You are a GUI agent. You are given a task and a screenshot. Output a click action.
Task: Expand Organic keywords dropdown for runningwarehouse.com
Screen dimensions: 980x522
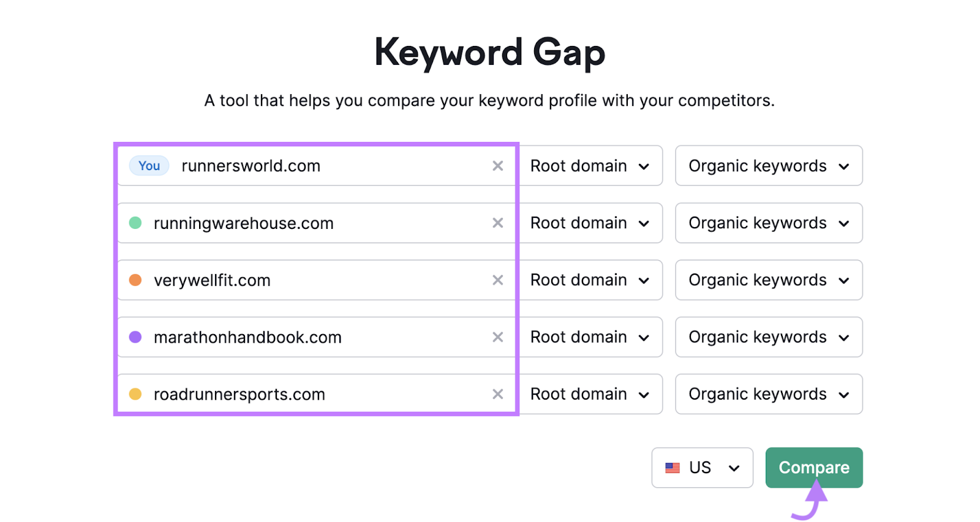pyautogui.click(x=769, y=223)
